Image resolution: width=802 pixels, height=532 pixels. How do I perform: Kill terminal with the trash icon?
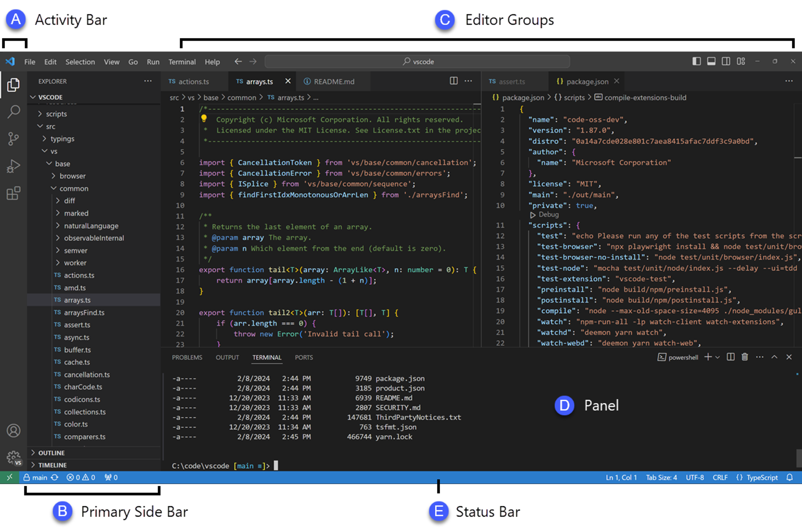point(745,357)
